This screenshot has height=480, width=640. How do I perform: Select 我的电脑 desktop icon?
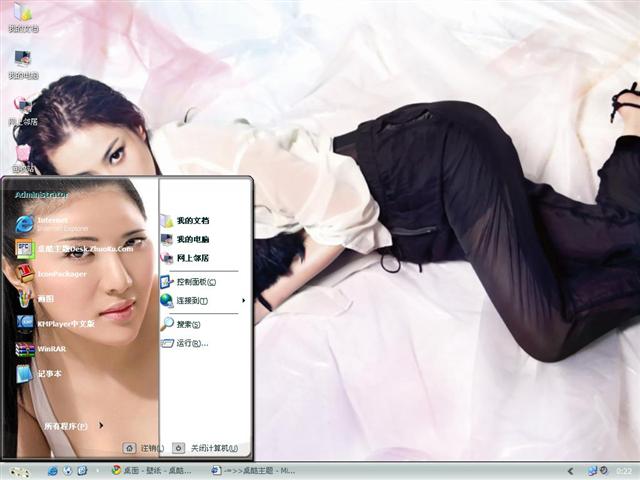[x=24, y=64]
